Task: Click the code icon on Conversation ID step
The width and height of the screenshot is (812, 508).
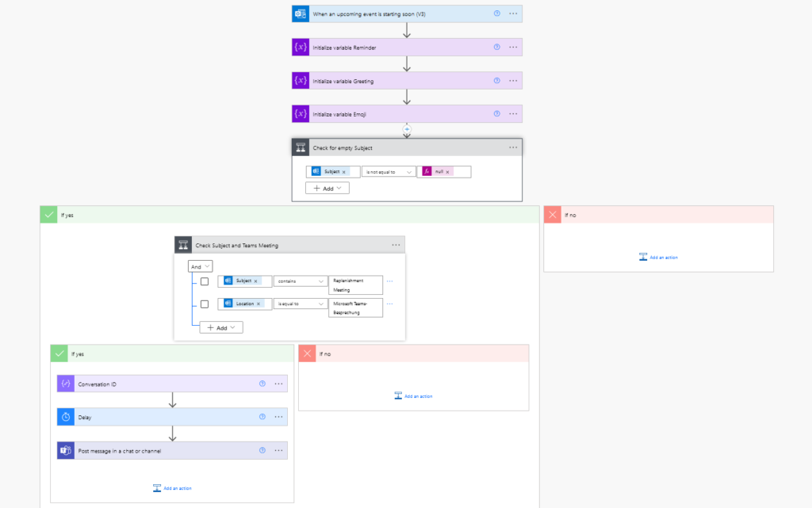Action: [65, 384]
